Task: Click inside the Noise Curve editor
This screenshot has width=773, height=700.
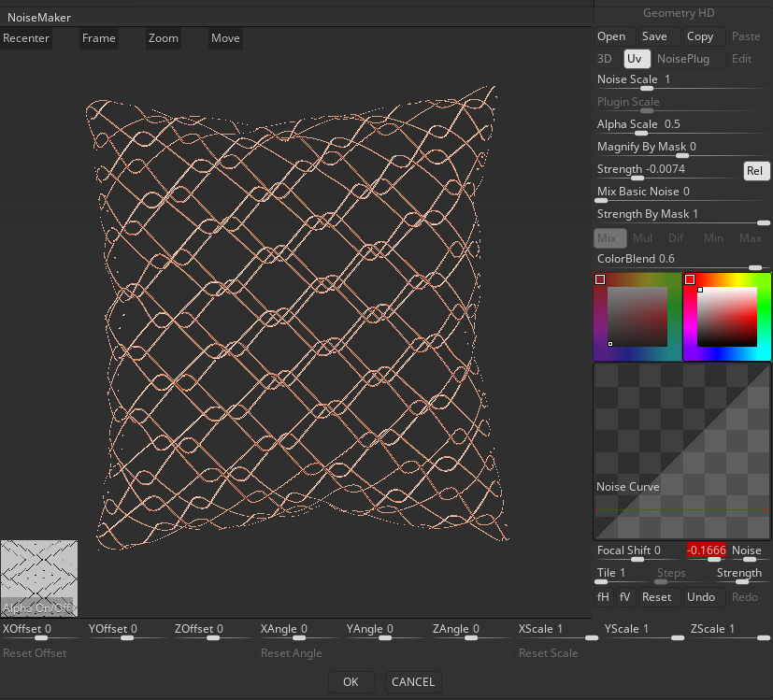Action: point(682,450)
